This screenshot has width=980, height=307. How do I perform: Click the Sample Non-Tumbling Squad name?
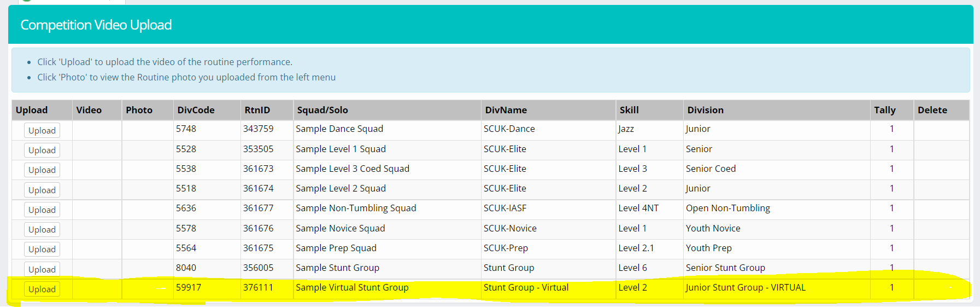click(x=356, y=208)
